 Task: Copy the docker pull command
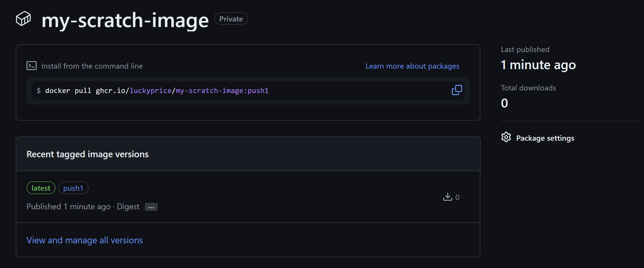tap(457, 90)
